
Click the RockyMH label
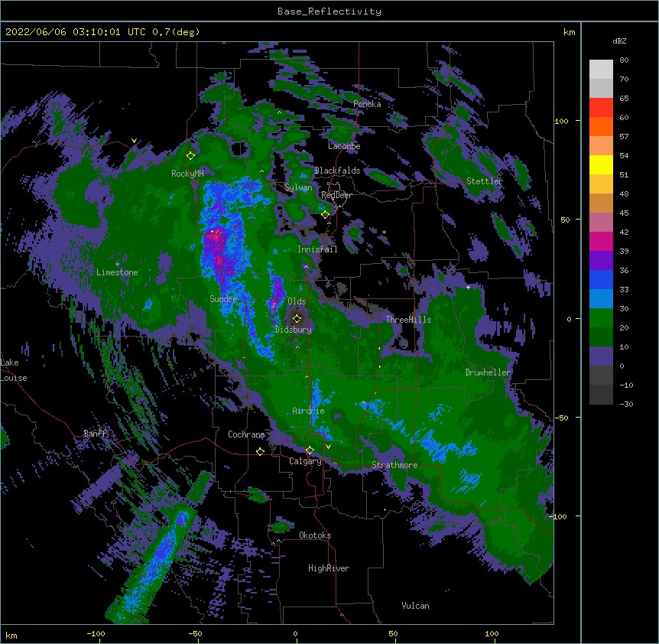pos(187,174)
